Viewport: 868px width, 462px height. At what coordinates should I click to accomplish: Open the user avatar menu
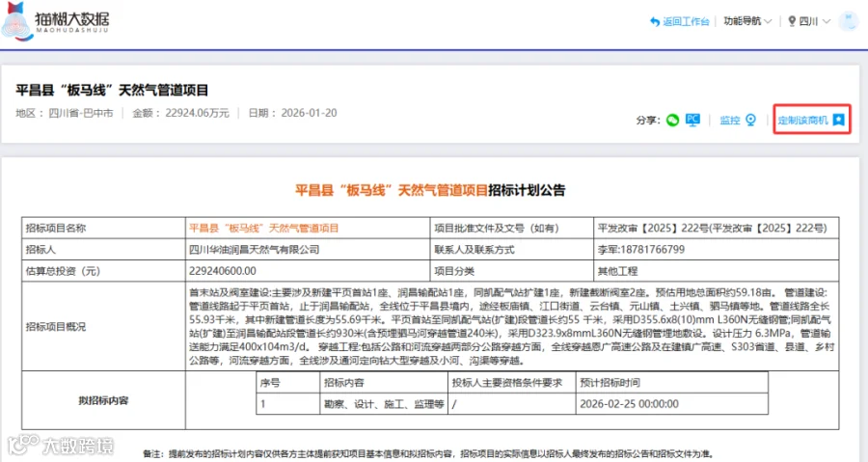coord(848,21)
